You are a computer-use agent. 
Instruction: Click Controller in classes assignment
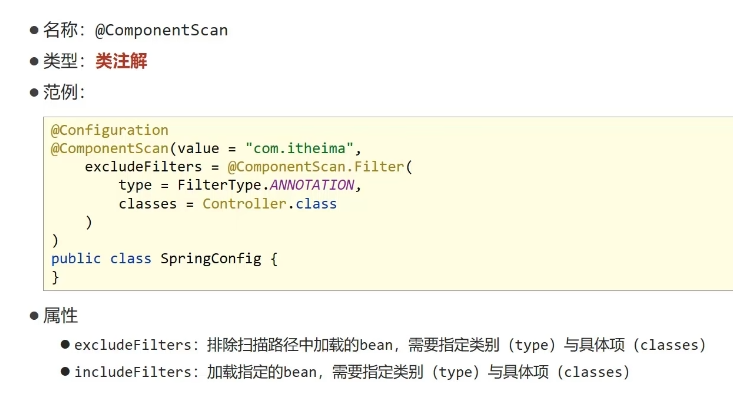point(244,204)
